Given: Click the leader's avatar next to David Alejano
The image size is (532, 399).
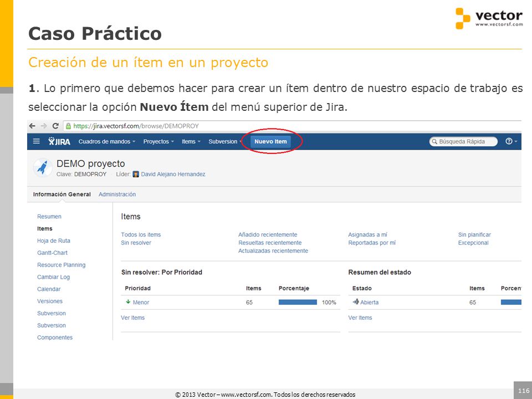Looking at the screenshot, I should tap(136, 174).
